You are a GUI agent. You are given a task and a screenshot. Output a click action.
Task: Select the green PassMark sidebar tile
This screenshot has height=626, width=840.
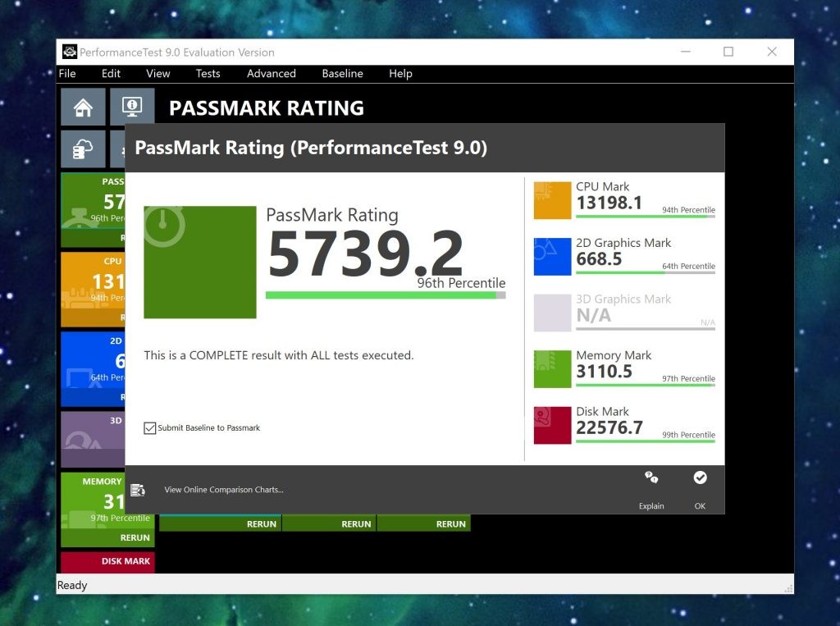(93, 209)
